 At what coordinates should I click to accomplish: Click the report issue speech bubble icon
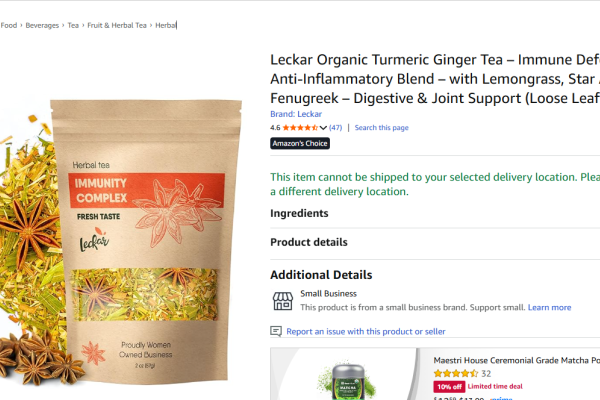pos(276,331)
